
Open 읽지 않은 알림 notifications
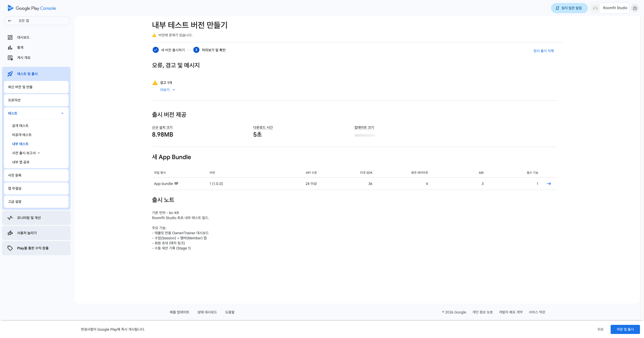569,8
